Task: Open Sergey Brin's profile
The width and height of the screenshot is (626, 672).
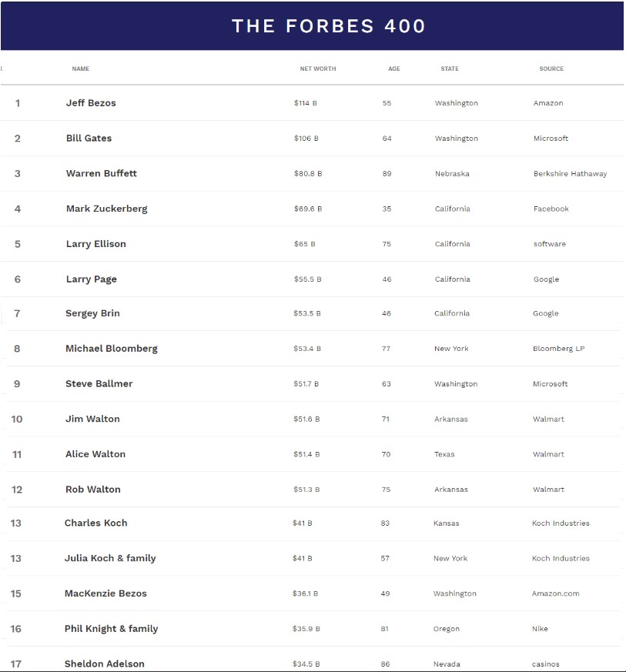Action: click(x=93, y=313)
